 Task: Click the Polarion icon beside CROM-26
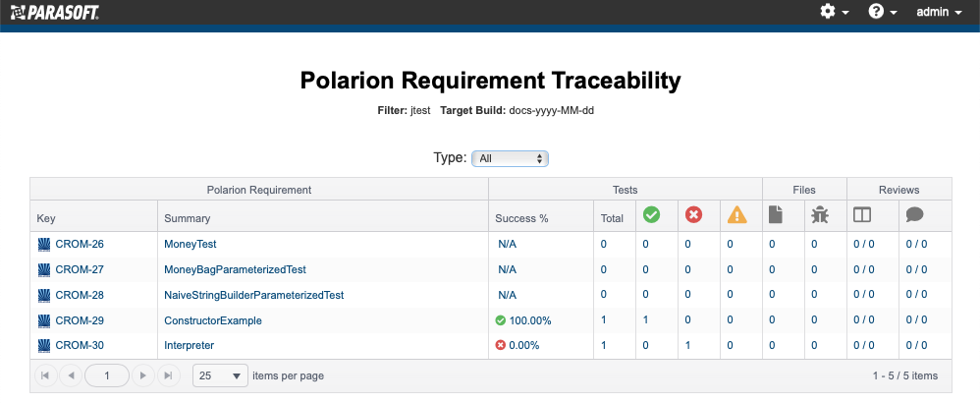[x=44, y=244]
